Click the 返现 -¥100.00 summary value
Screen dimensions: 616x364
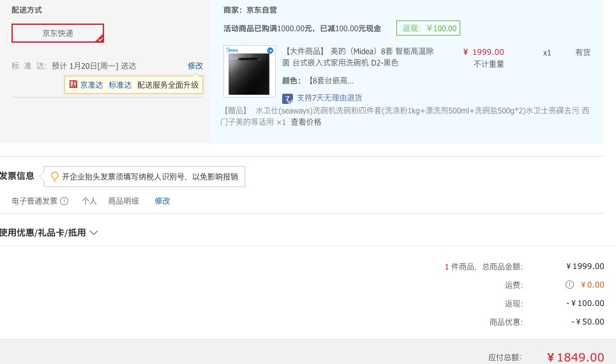(585, 303)
